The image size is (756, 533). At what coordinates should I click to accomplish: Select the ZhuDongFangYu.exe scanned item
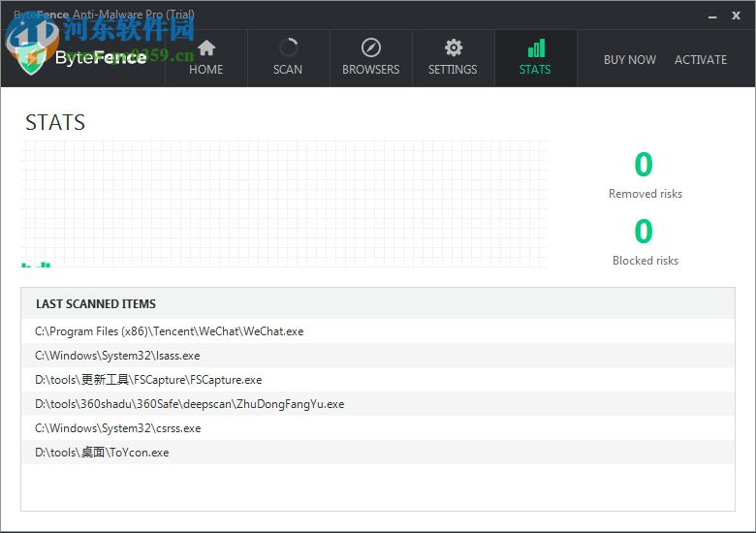click(378, 404)
